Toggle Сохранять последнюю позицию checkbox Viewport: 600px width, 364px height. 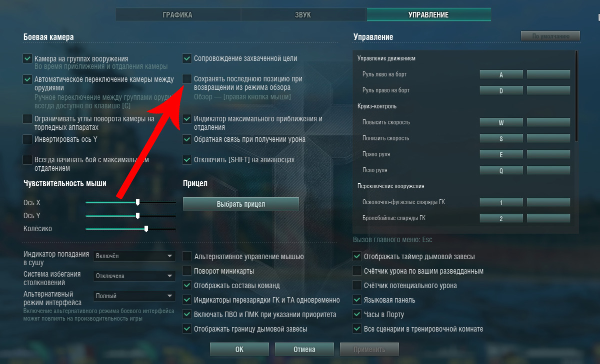(x=187, y=79)
